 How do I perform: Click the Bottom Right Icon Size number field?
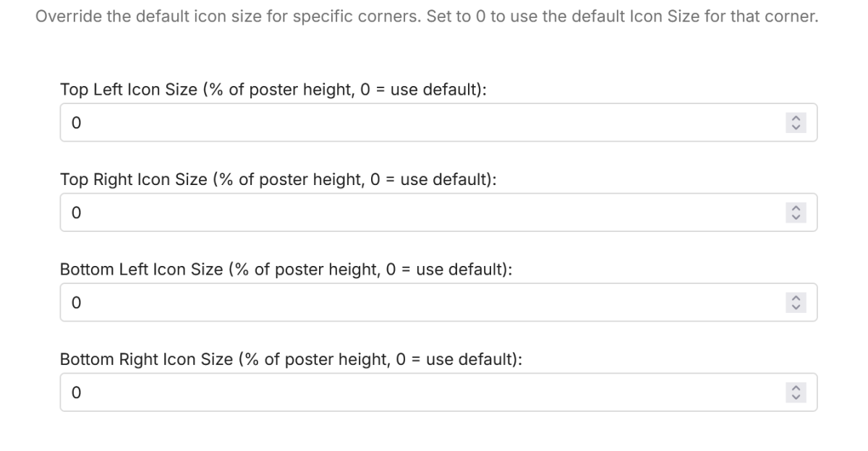tap(420, 392)
